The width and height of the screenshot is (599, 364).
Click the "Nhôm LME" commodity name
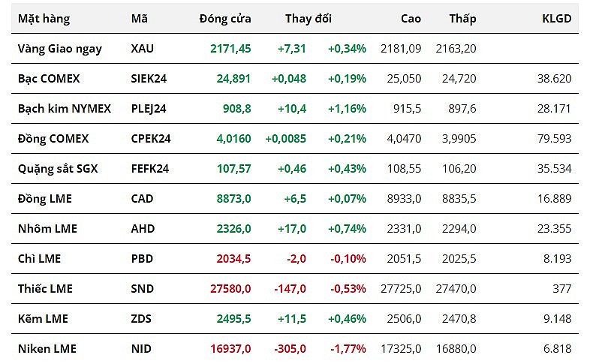[47, 229]
